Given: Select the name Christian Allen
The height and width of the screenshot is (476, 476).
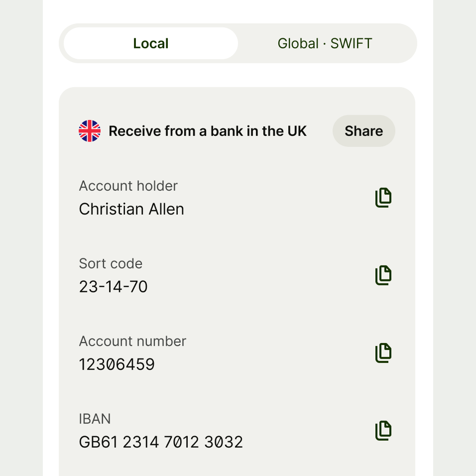Looking at the screenshot, I should (131, 209).
